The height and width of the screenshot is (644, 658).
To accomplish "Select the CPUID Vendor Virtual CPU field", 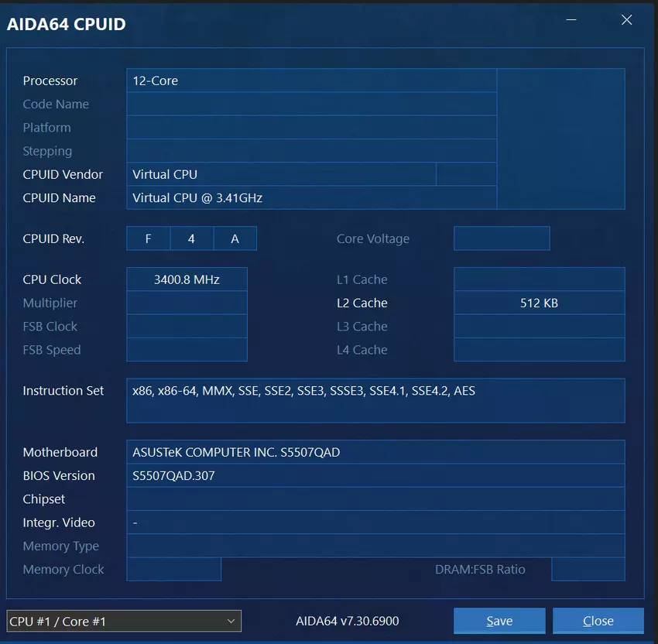I will [282, 174].
